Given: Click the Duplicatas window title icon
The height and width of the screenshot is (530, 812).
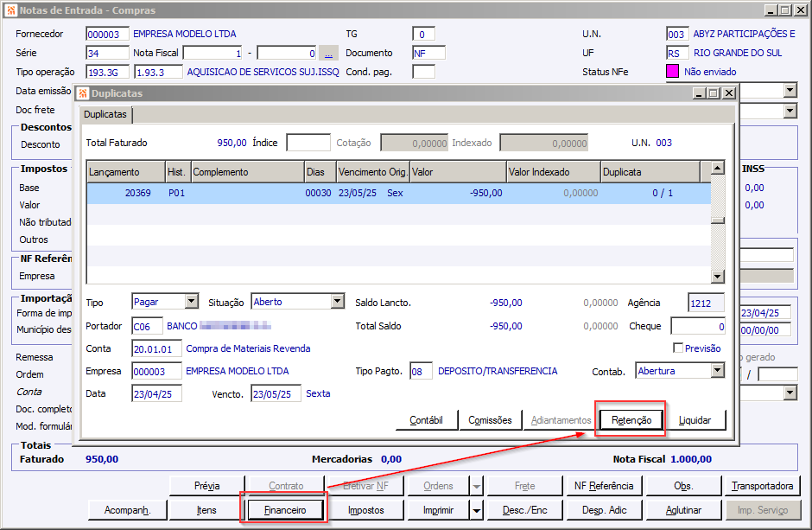Looking at the screenshot, I should pos(83,93).
